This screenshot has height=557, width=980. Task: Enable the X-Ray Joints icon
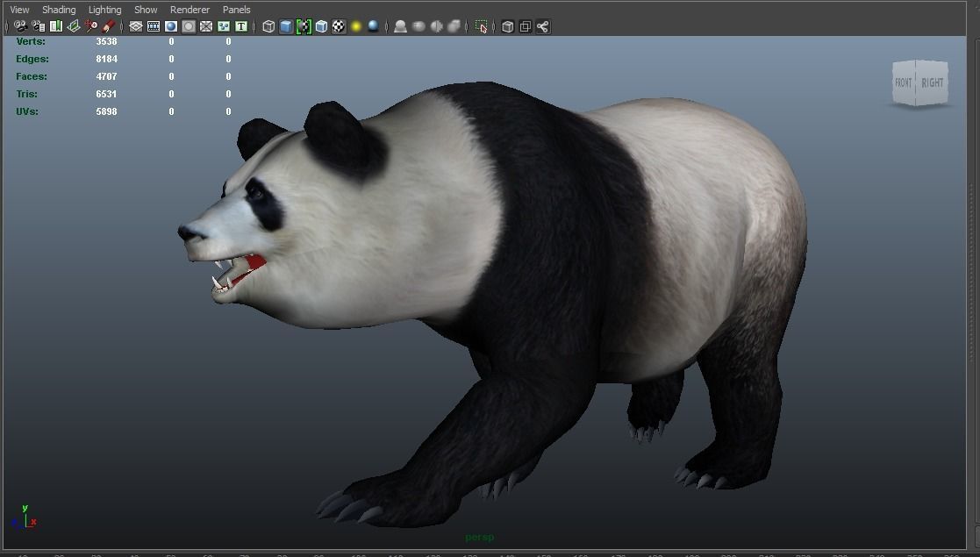[x=542, y=26]
